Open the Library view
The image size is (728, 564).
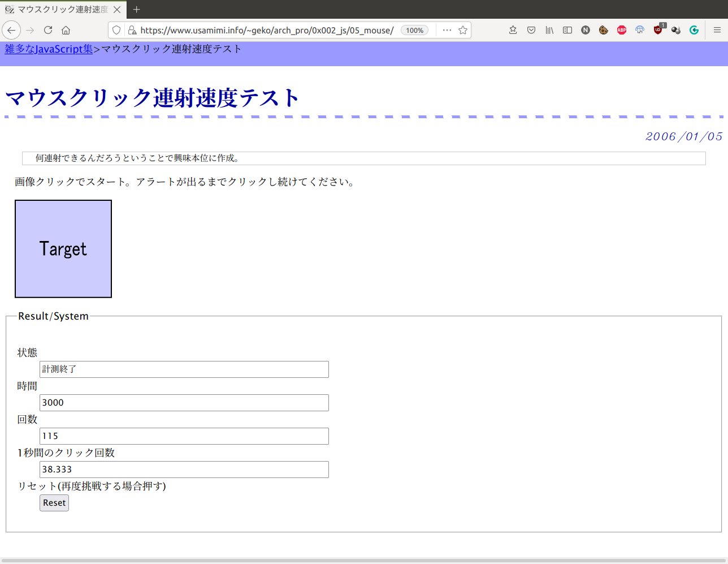(x=549, y=30)
